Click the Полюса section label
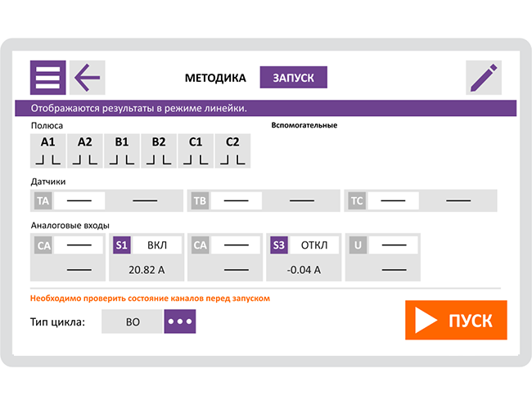The image size is (532, 409). pos(47,126)
